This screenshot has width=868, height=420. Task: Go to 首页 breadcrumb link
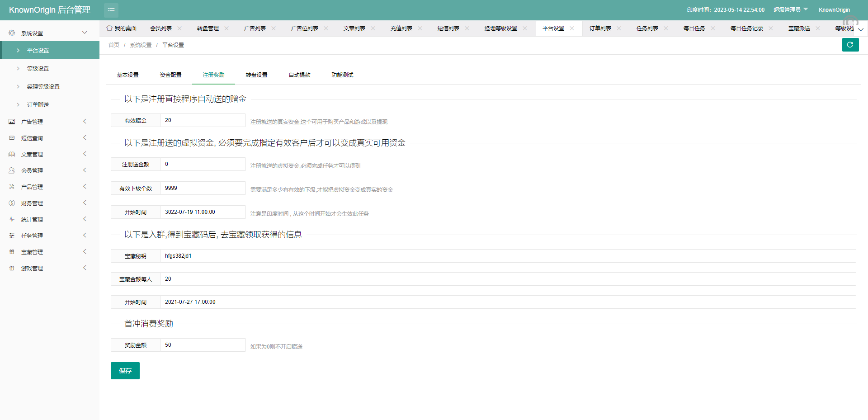tap(114, 45)
